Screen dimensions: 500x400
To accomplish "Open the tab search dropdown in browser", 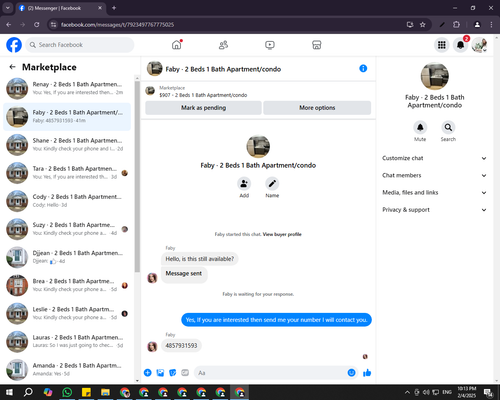I will click(8, 8).
